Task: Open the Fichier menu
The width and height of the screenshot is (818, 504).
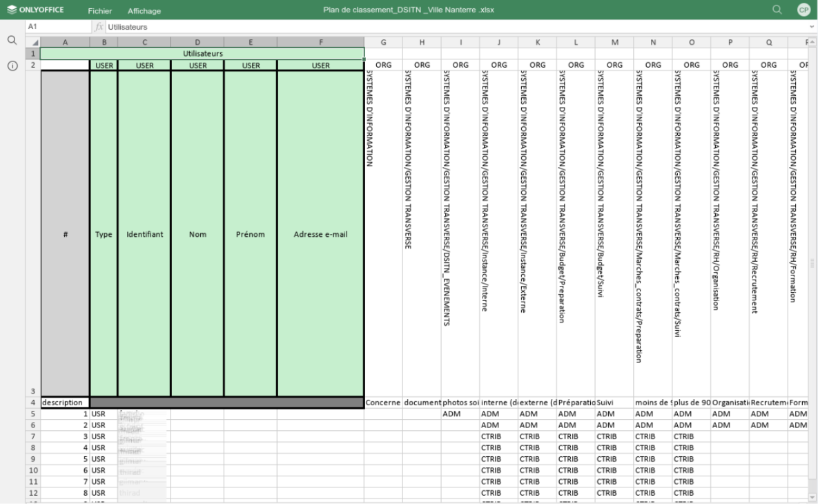Action: 100,11
